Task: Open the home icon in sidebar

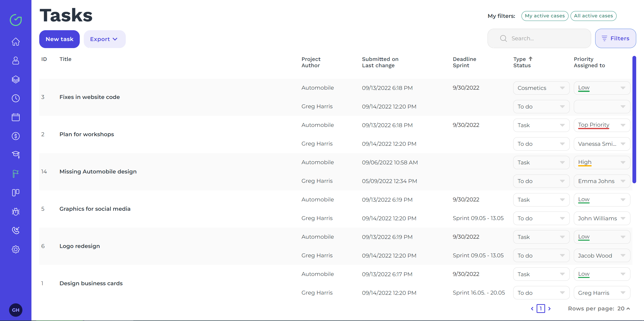Action: pos(16,42)
